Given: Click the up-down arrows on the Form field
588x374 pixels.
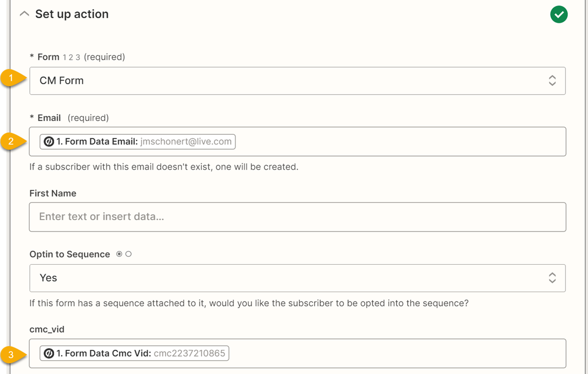Looking at the screenshot, I should 552,81.
